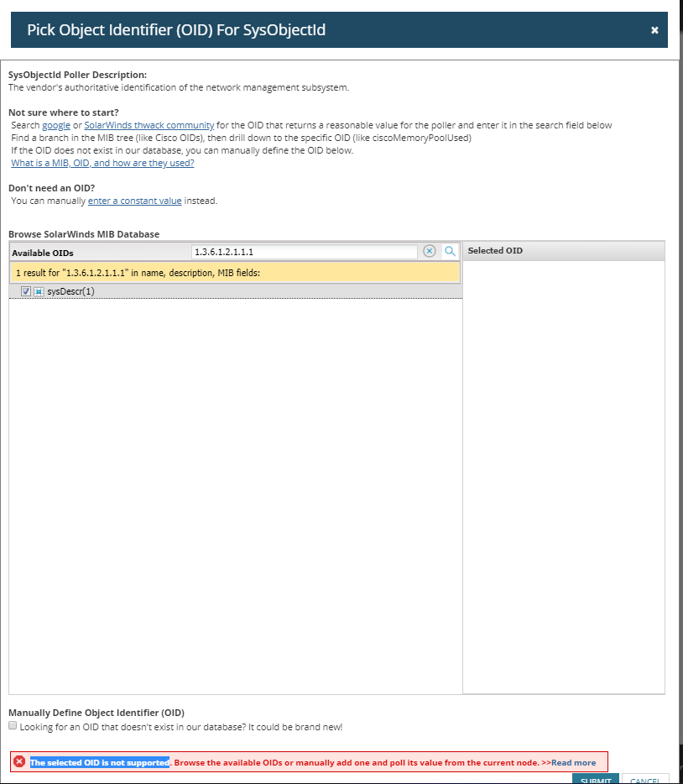Close the Pick Object Identifier dialog
Image resolution: width=683 pixels, height=784 pixels.
pos(654,30)
